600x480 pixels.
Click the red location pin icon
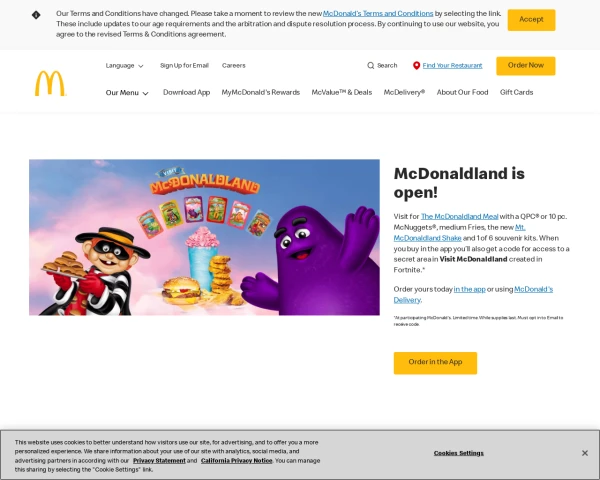coord(416,65)
